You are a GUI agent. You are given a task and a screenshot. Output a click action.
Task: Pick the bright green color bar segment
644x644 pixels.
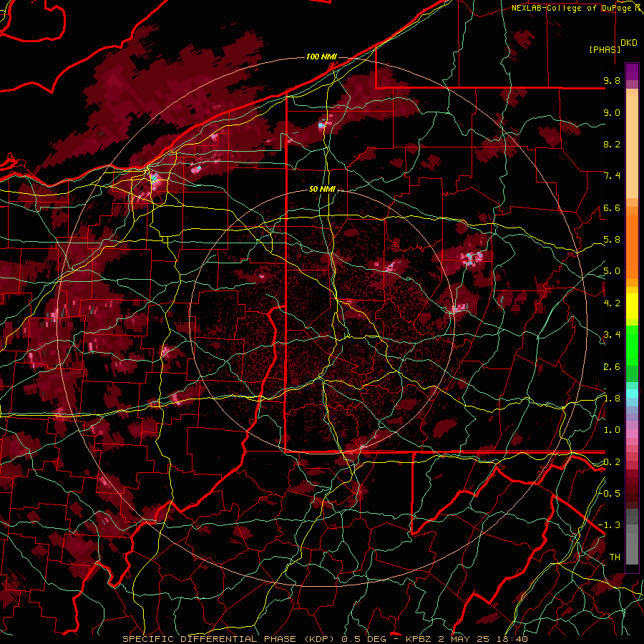[x=632, y=346]
